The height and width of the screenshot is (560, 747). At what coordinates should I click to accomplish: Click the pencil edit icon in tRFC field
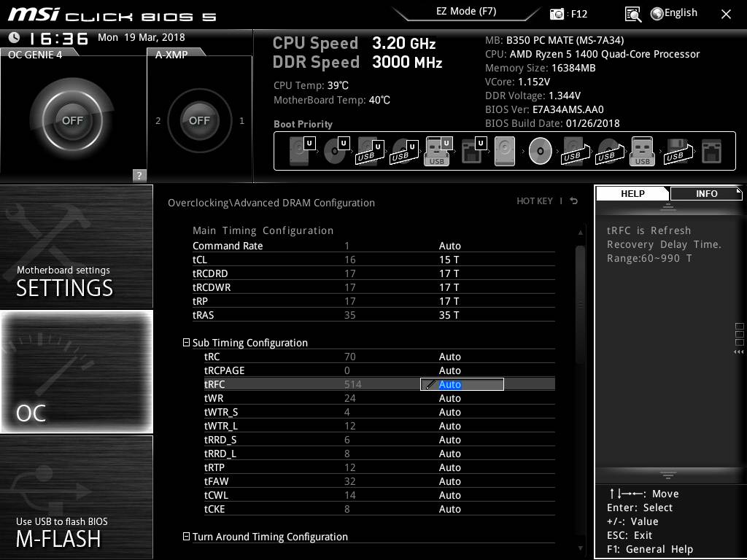pyautogui.click(x=430, y=384)
